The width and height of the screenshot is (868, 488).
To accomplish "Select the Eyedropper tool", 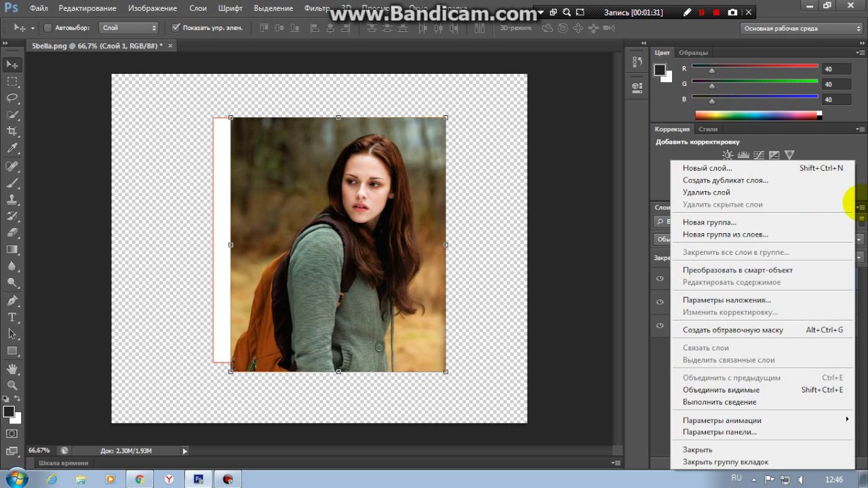I will [12, 148].
